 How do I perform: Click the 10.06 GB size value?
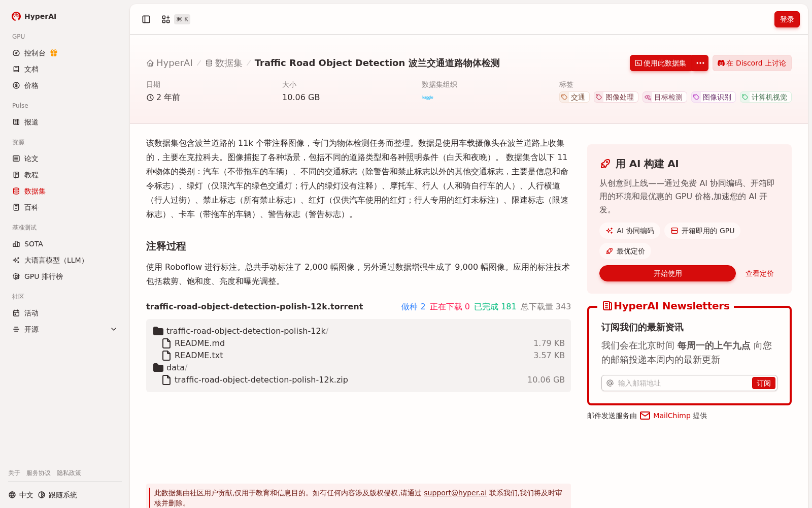pyautogui.click(x=301, y=97)
